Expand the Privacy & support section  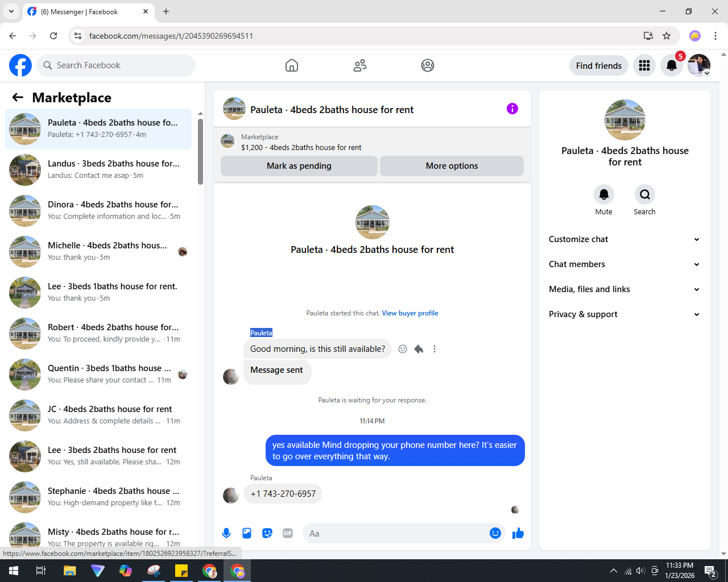(x=625, y=314)
